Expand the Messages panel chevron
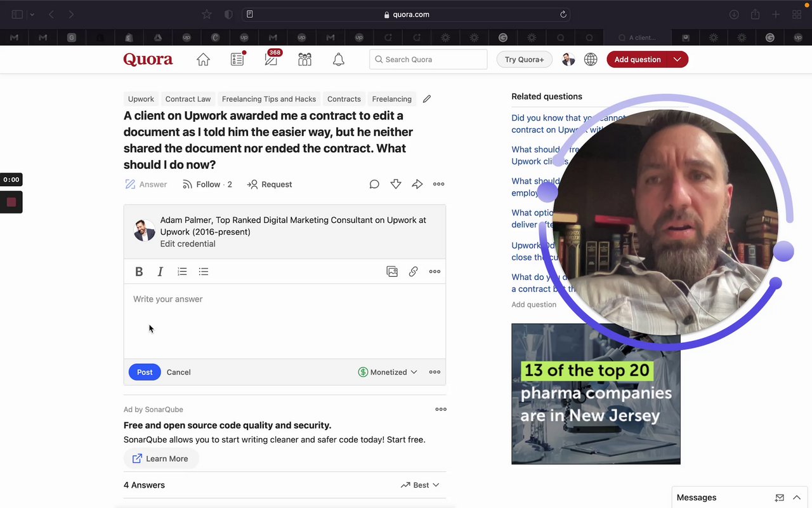 797,498
